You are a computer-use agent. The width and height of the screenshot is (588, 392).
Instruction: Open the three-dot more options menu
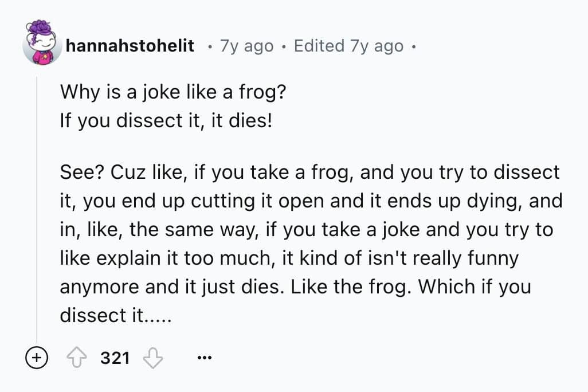coord(203,359)
